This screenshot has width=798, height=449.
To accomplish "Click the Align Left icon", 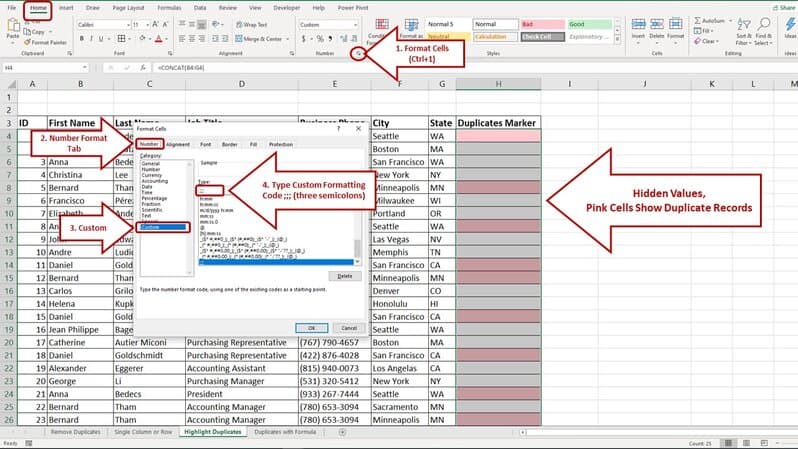I will pos(182,39).
